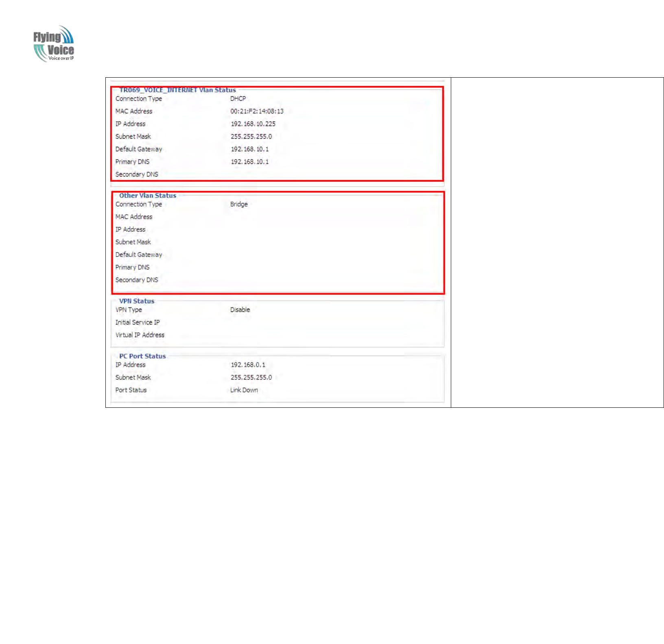Click the MAC Address label in TR069 Vlan section
The height and width of the screenshot is (644, 664).
(134, 111)
